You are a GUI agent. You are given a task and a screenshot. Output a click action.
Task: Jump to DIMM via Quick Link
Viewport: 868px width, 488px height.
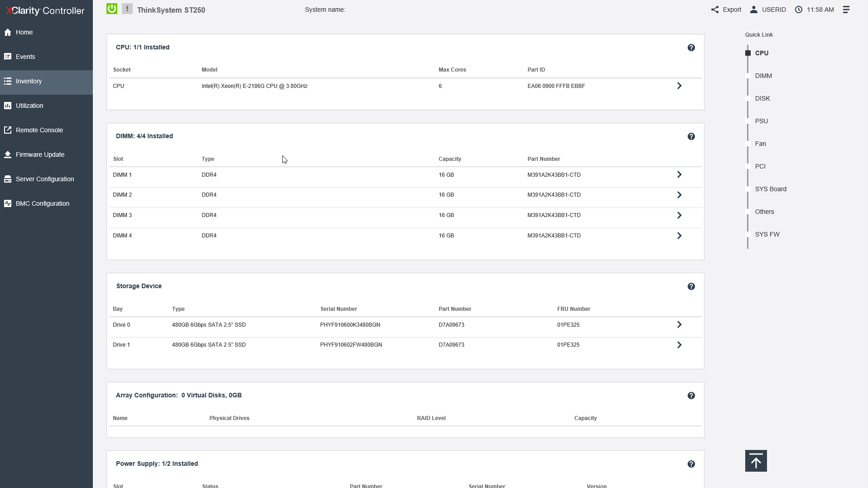click(763, 76)
